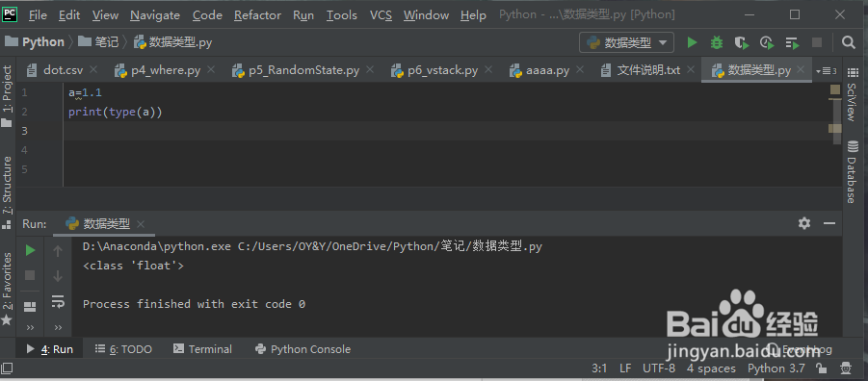The width and height of the screenshot is (868, 381).
Task: Click the Python 3.7 interpreter selector
Action: pyautogui.click(x=776, y=368)
